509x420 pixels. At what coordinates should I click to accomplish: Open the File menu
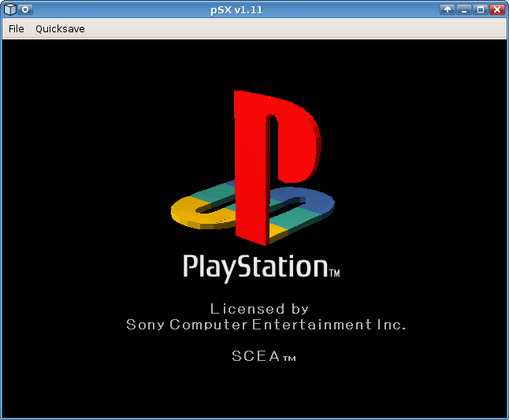coord(17,29)
